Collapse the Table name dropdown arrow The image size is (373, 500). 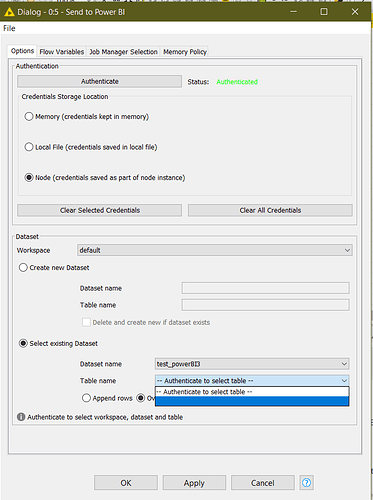(344, 381)
